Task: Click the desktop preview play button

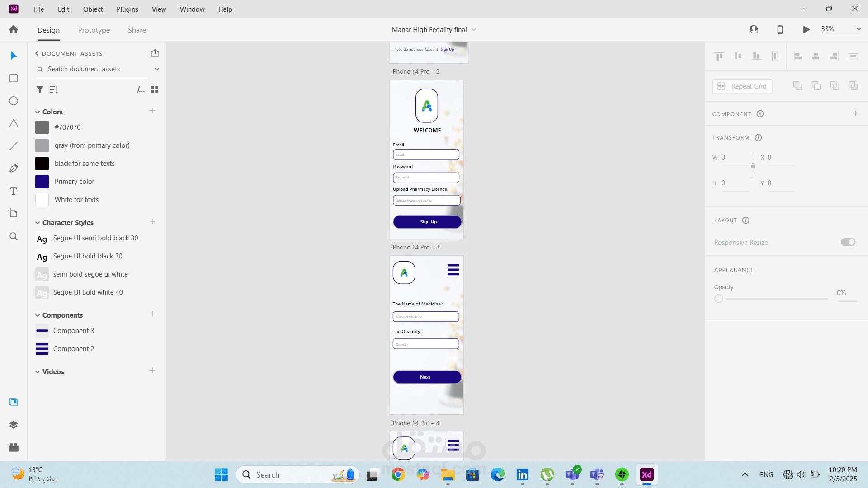Action: click(806, 29)
